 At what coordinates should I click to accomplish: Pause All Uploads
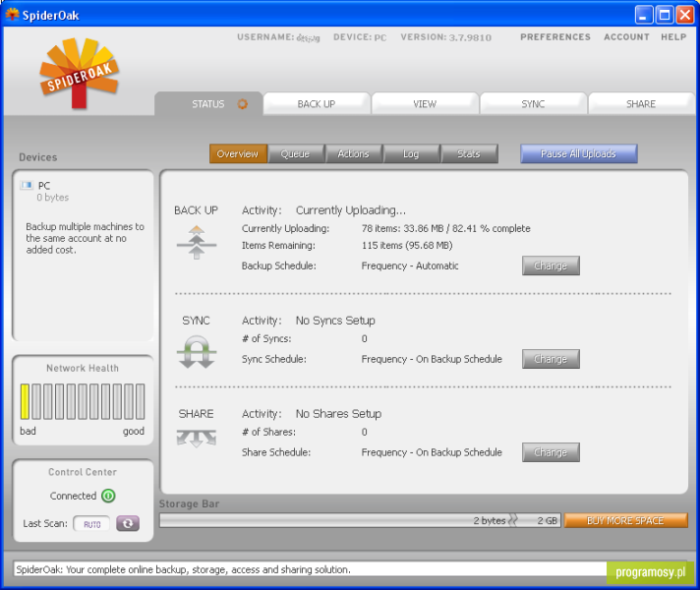click(578, 153)
